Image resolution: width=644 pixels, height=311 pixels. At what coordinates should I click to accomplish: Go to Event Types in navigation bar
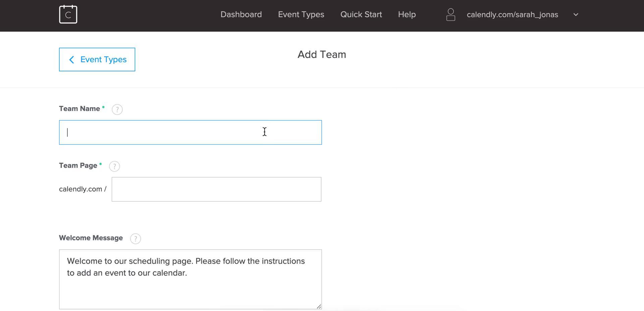pyautogui.click(x=301, y=14)
